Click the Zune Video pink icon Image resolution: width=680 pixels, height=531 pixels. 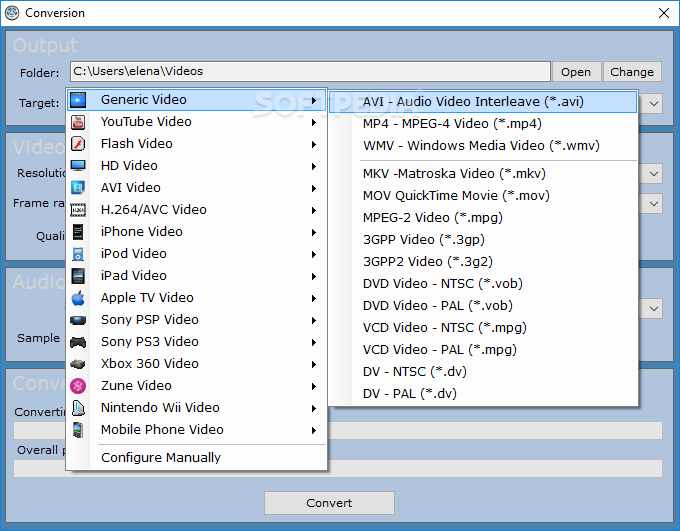point(78,386)
